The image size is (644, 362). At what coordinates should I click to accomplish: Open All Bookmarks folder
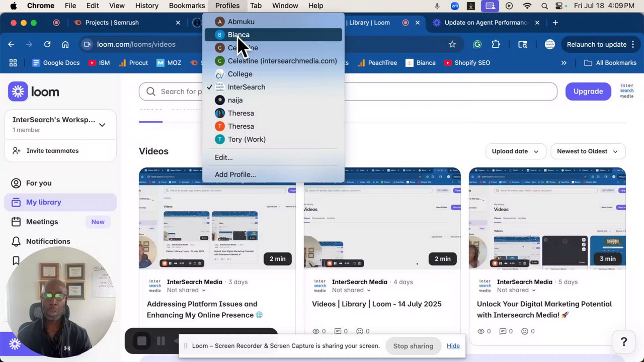[610, 63]
